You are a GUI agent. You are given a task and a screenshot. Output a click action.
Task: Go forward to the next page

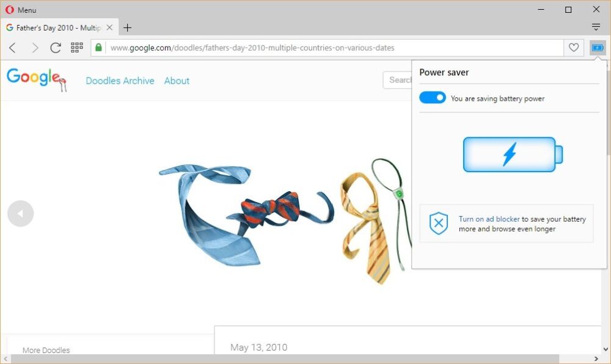pos(35,48)
